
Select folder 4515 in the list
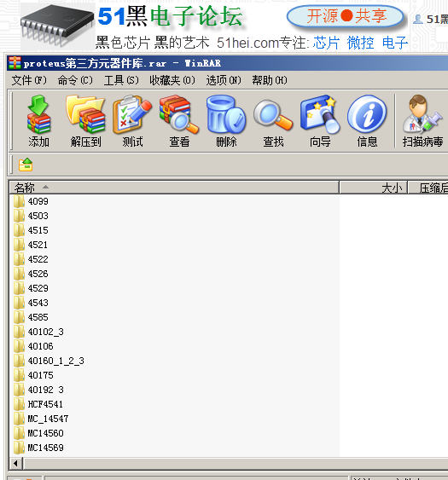pos(31,230)
